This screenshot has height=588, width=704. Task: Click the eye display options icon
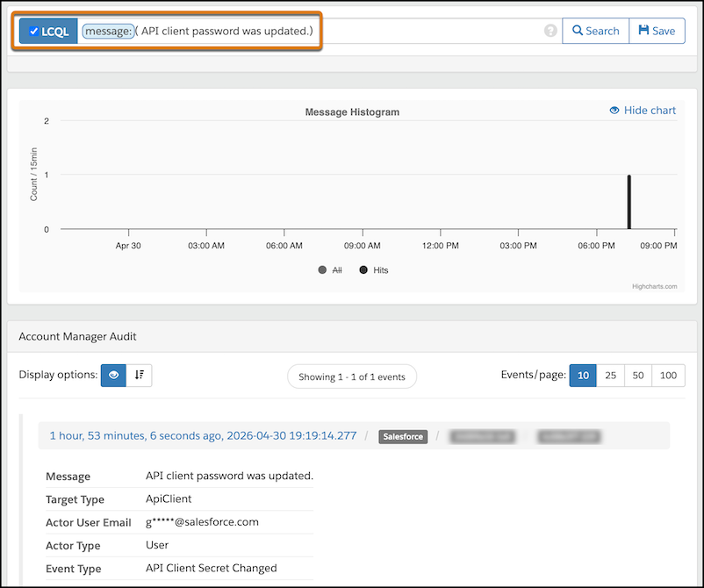pyautogui.click(x=113, y=375)
